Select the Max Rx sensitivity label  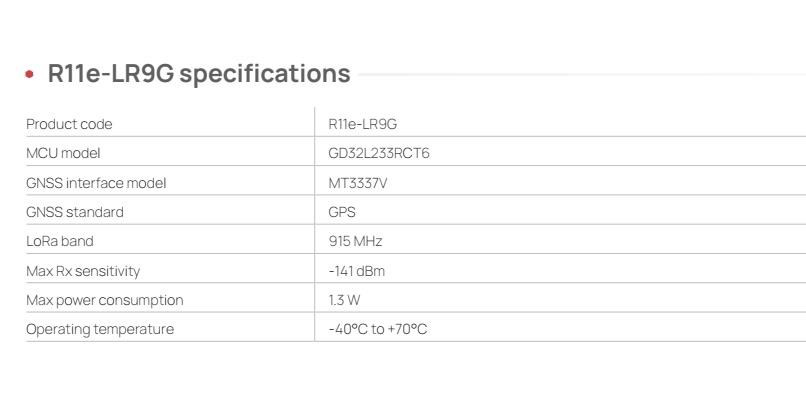pyautogui.click(x=83, y=271)
